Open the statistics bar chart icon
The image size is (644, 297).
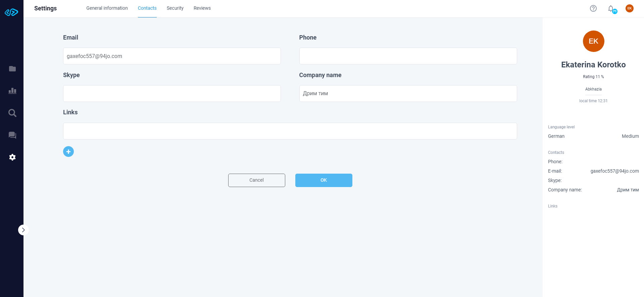pyautogui.click(x=12, y=91)
